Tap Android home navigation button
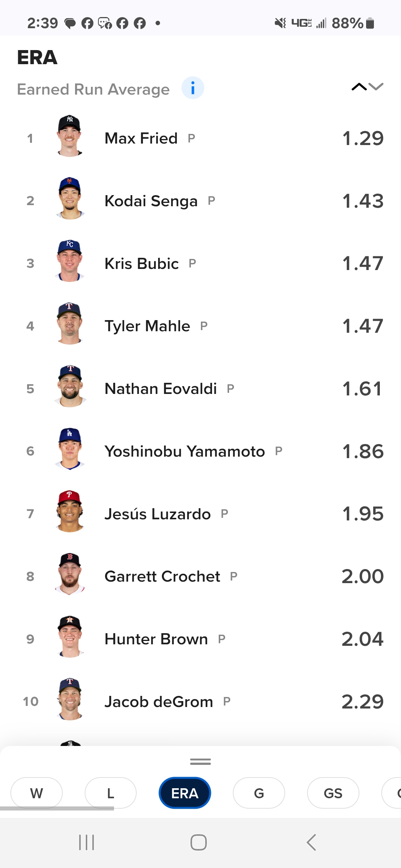401x868 pixels. click(199, 842)
